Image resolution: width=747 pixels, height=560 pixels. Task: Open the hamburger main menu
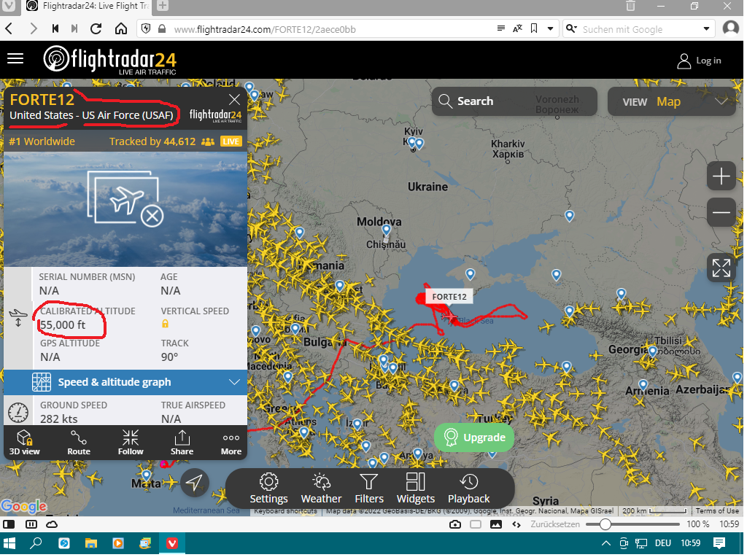15,58
